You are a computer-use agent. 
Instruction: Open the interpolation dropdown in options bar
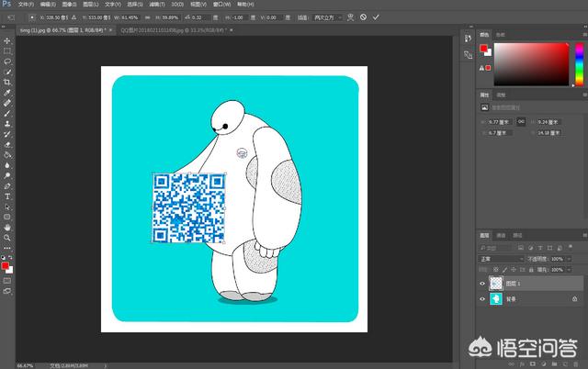pos(327,17)
